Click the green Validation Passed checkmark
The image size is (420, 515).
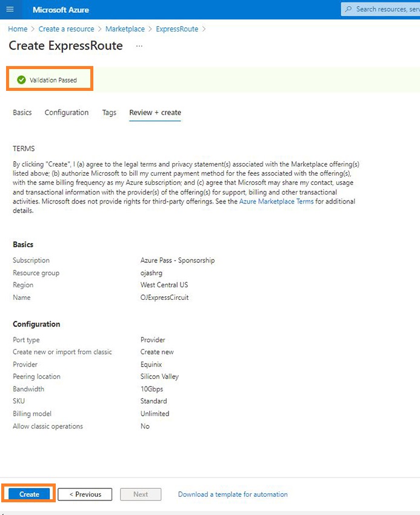click(x=22, y=80)
